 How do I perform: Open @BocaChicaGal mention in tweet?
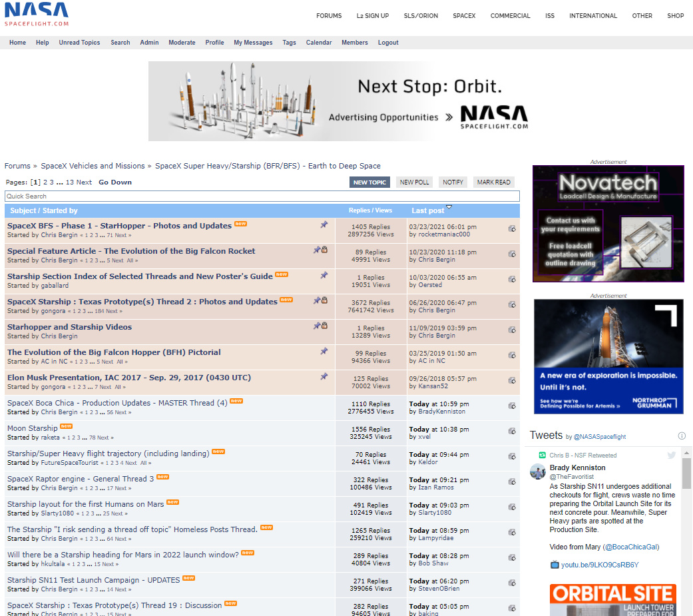point(632,547)
